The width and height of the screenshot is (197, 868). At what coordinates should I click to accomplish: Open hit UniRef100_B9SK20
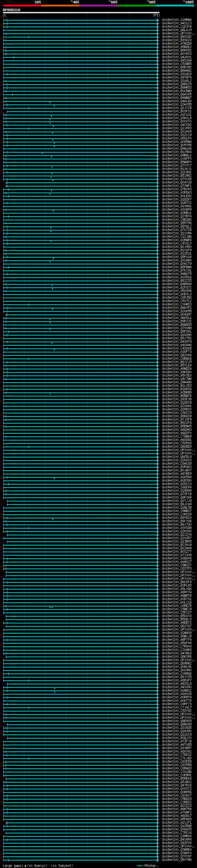[x=176, y=40]
